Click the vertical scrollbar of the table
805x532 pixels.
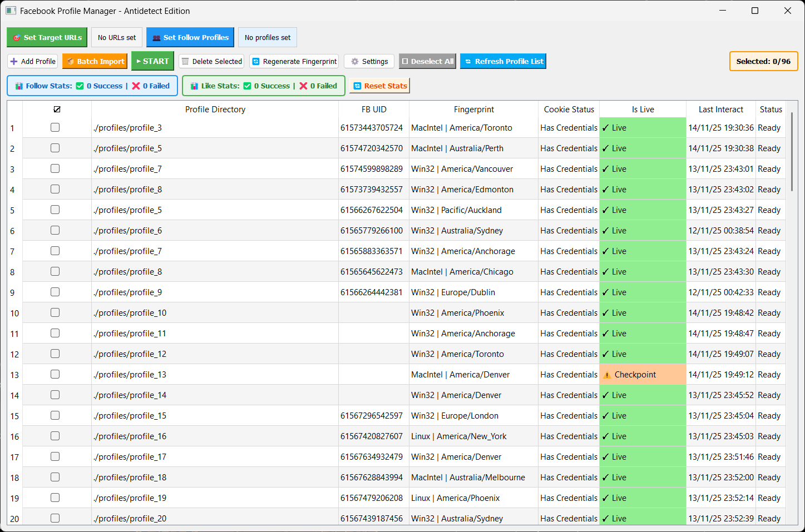(792, 152)
